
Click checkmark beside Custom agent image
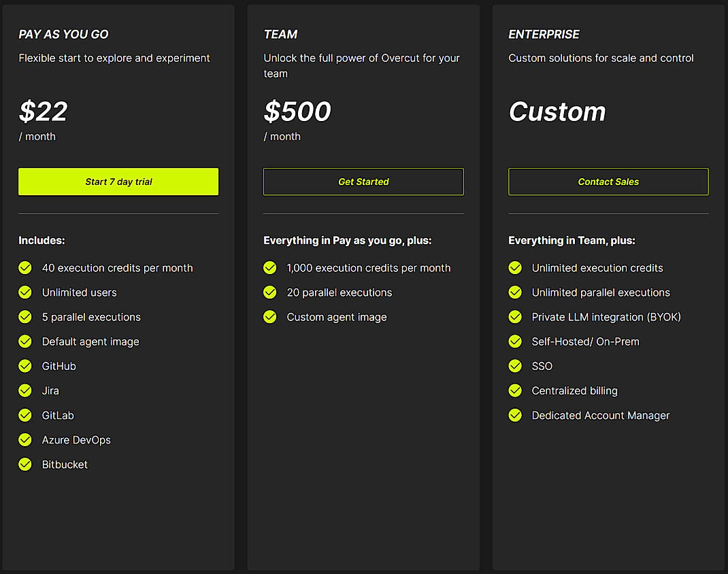pyautogui.click(x=270, y=317)
